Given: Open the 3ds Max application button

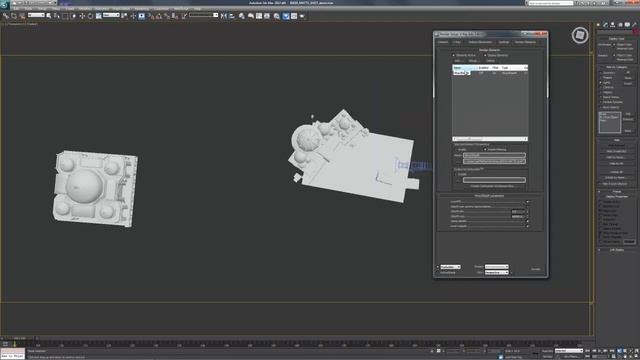Looking at the screenshot, I should pyautogui.click(x=4, y=4).
